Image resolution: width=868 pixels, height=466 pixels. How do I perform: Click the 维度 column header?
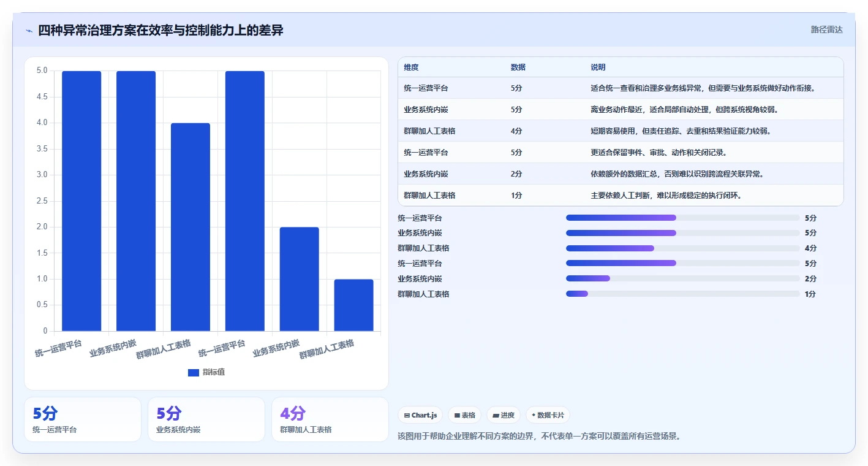point(411,67)
